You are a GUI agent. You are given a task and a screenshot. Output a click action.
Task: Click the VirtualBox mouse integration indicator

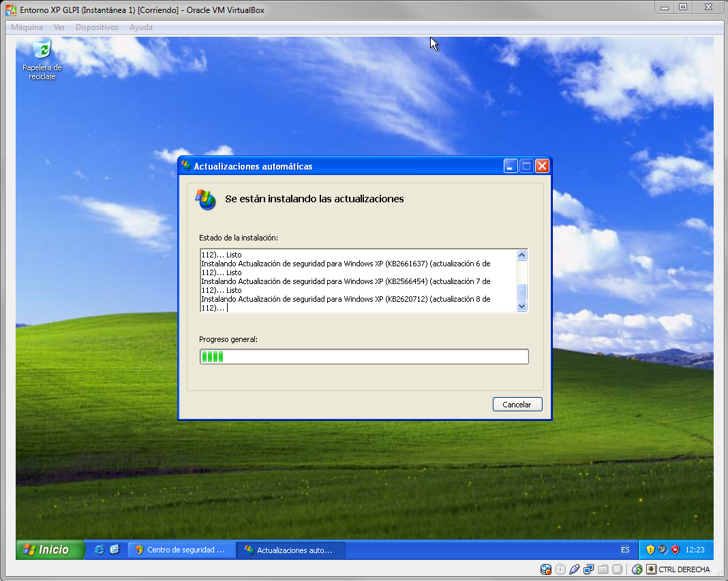pyautogui.click(x=637, y=569)
